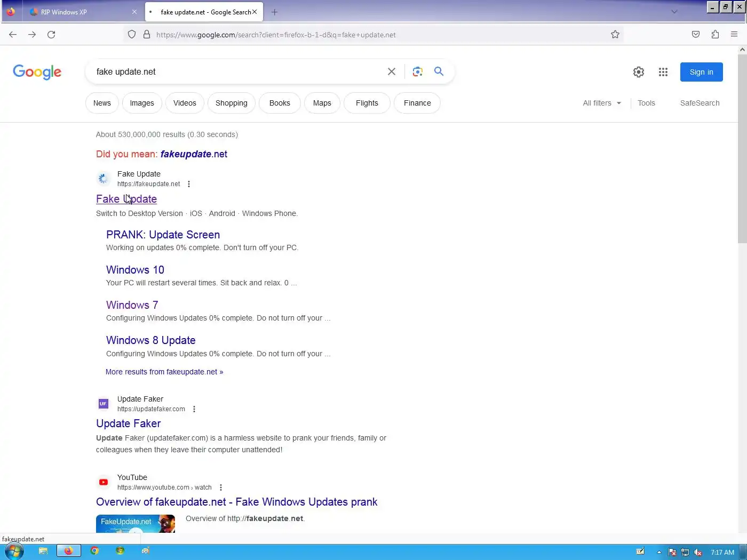
Task: Filter results by Books
Action: click(x=280, y=103)
